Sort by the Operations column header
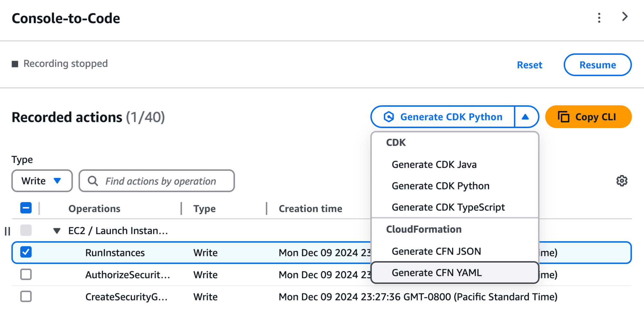Image resolution: width=644 pixels, height=333 pixels. pyautogui.click(x=94, y=209)
